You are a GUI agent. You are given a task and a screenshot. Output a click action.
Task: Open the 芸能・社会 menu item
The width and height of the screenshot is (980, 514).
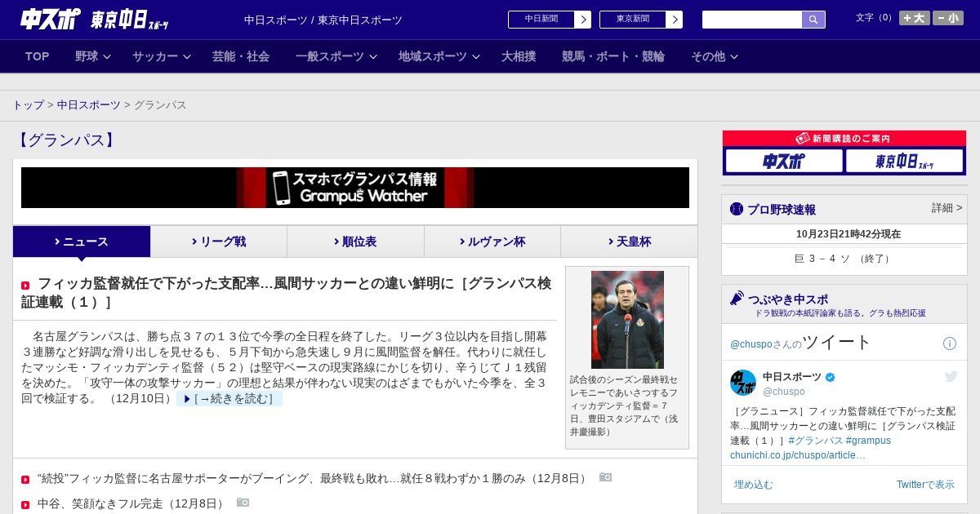[241, 56]
